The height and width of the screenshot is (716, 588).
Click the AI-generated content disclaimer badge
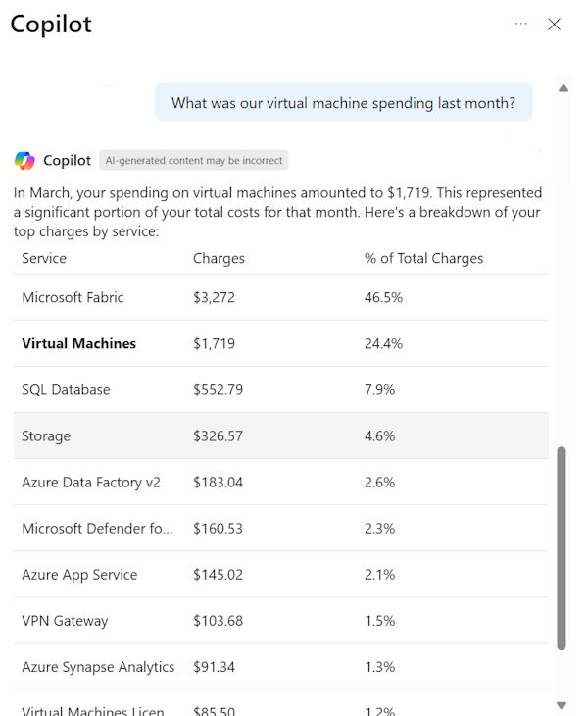(x=193, y=160)
